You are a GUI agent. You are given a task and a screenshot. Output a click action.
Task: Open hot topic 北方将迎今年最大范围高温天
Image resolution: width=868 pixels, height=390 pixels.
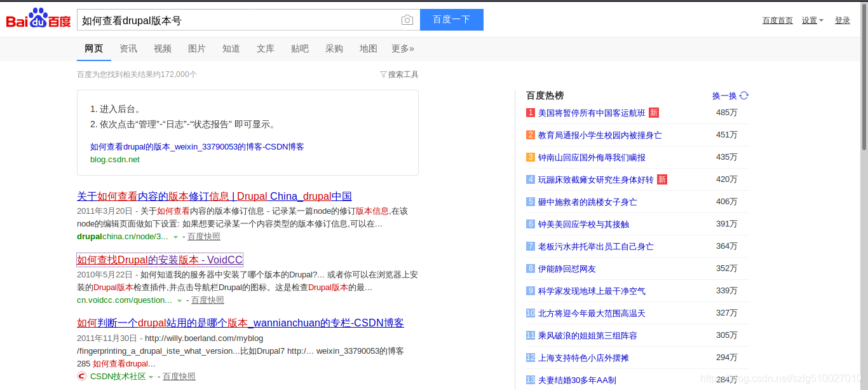pos(592,313)
